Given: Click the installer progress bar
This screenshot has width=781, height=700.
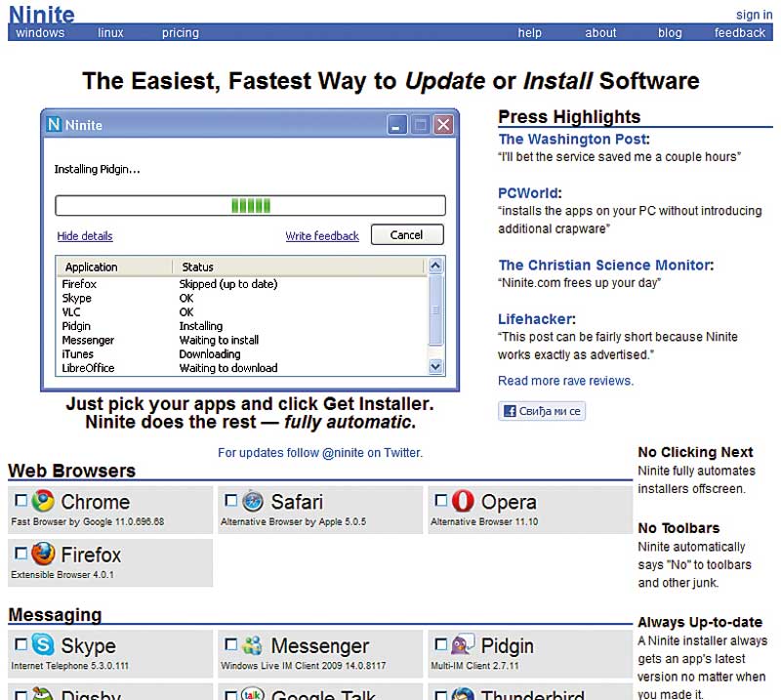Looking at the screenshot, I should 250,205.
